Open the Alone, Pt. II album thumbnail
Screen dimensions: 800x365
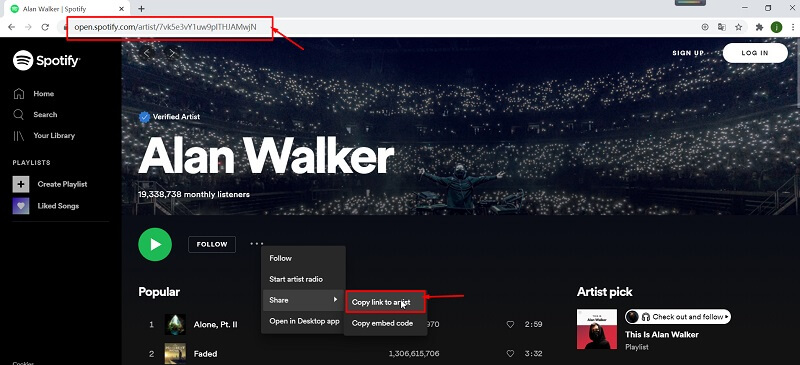click(x=175, y=324)
